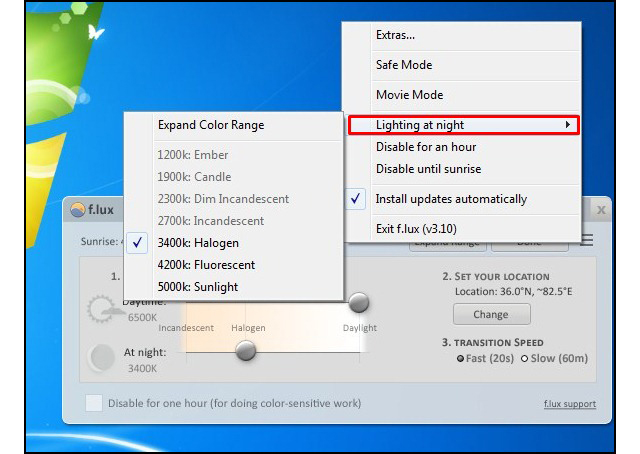Click the Halogen label on slider scale
Viewport: 640px width, 454px height.
[x=248, y=328]
